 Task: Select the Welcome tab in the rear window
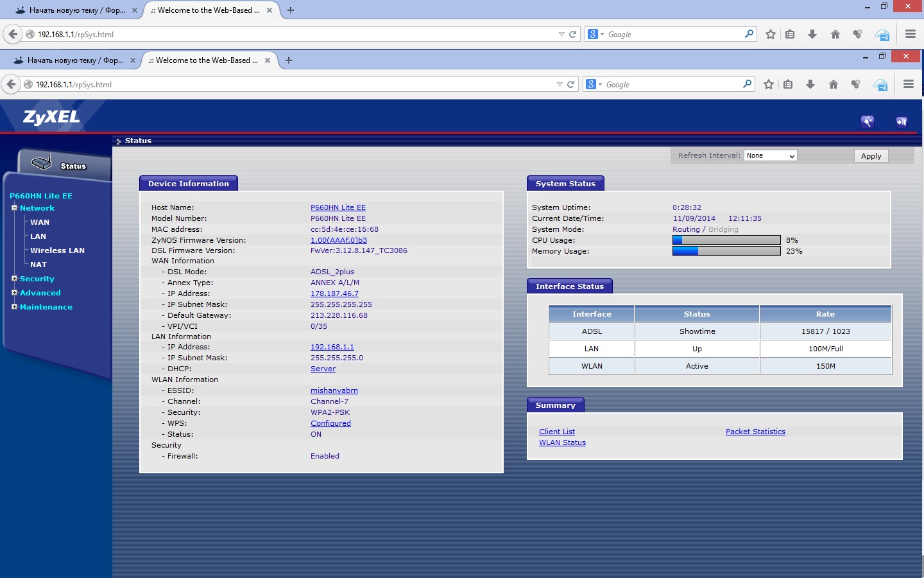(x=210, y=10)
